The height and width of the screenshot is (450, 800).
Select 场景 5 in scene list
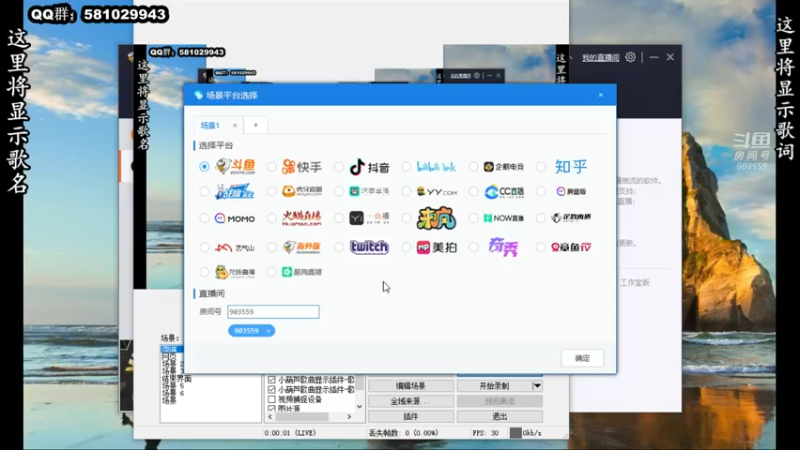tap(173, 386)
